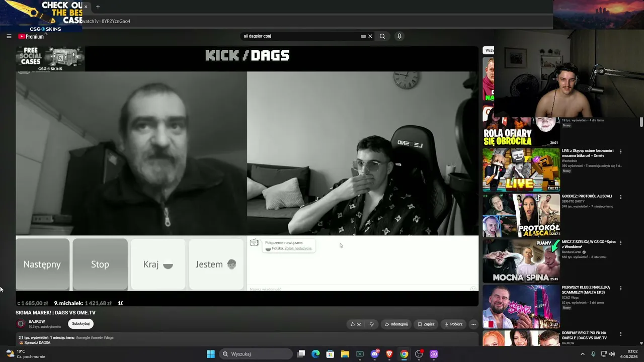Screen dimensions: 644x362
Task: Launch Microsoft Edge from the taskbar
Action: click(315, 354)
